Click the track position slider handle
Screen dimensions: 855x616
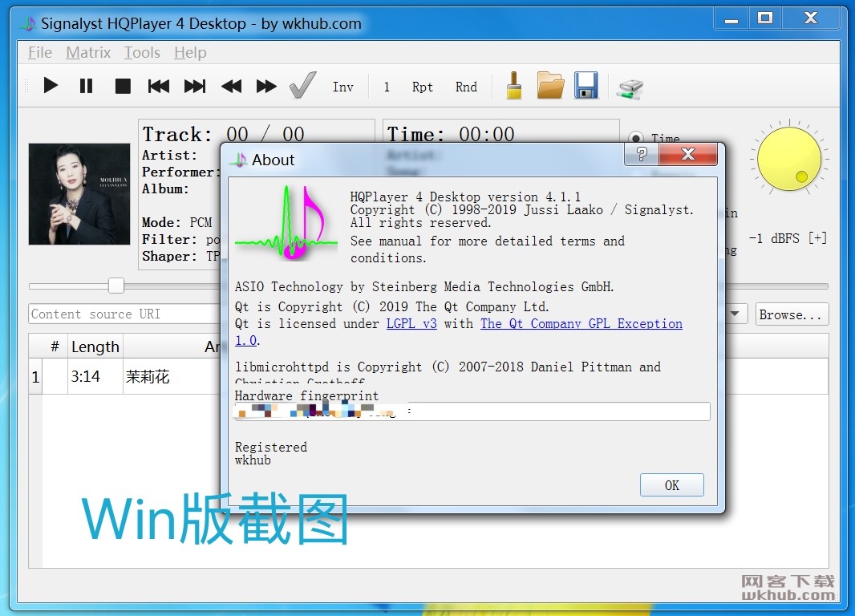point(116,285)
